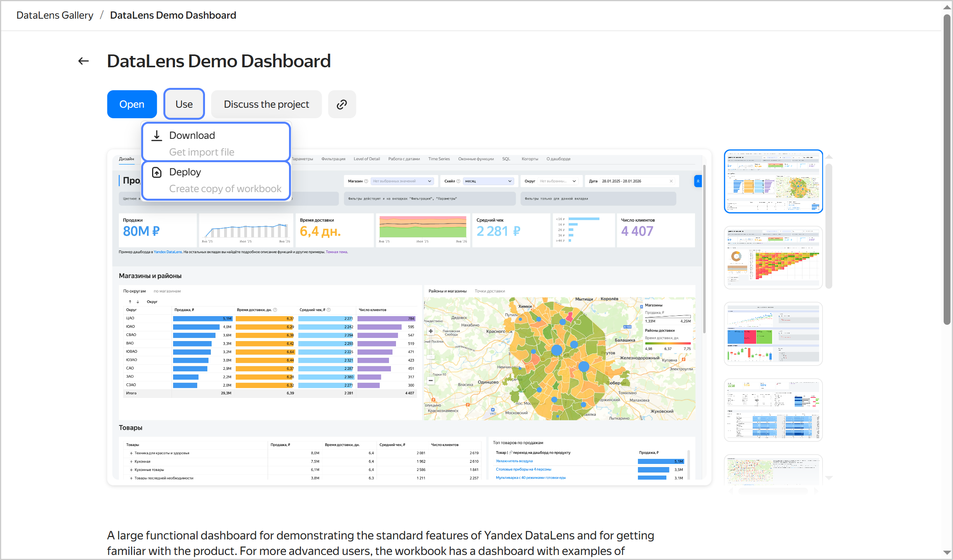
Task: Open the Работа с датами tab
Action: pyautogui.click(x=404, y=159)
